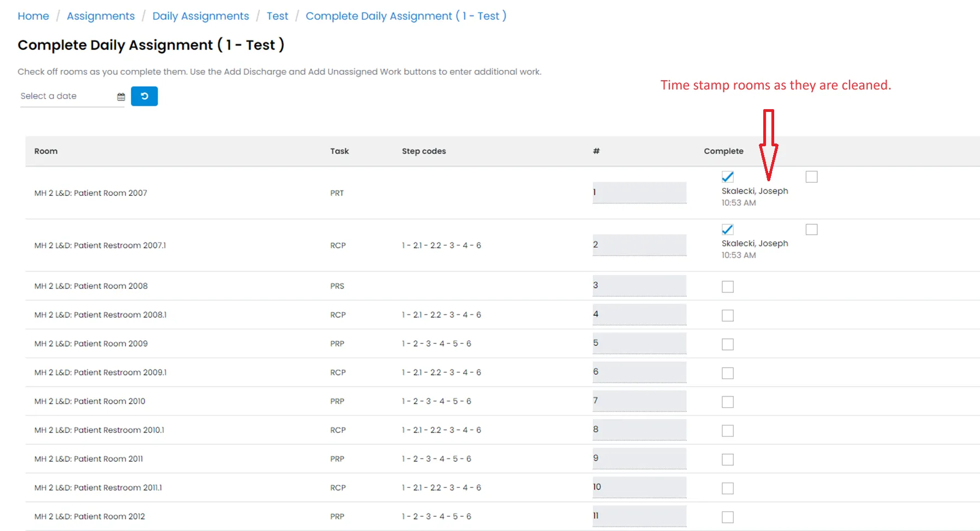Click 10:53 AM timestamp in Restroom 2007.1 row

[x=739, y=255]
